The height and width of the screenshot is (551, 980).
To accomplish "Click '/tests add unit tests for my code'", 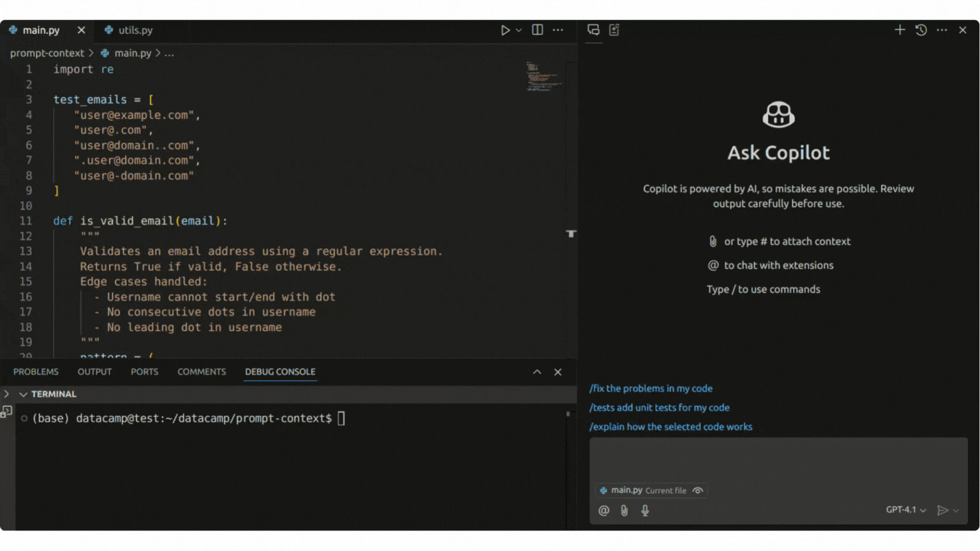I will (x=659, y=408).
